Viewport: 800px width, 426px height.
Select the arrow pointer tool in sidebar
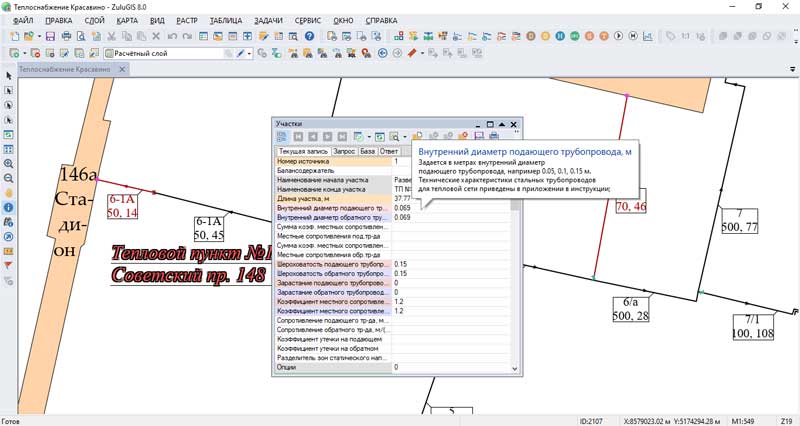[9, 75]
